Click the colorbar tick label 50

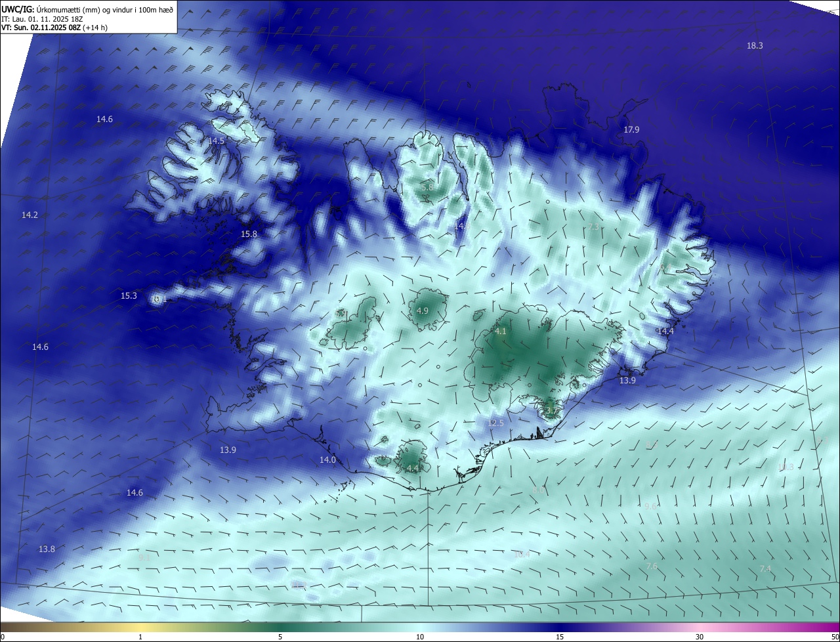[835, 637]
